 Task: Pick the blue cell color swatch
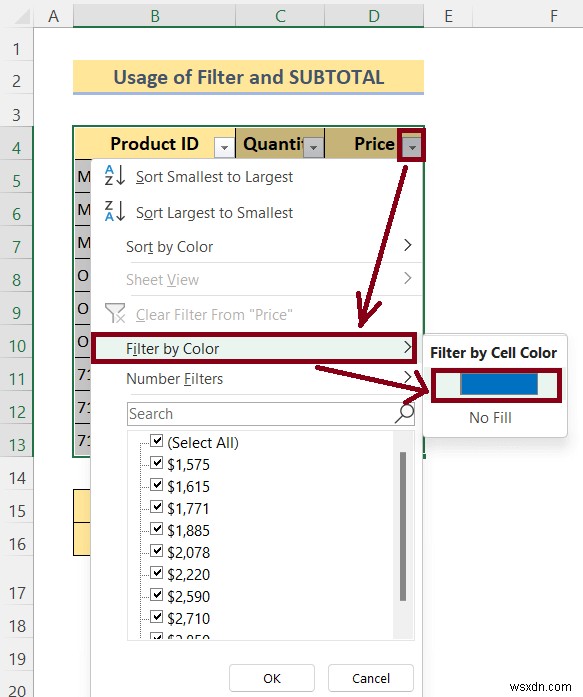[499, 384]
